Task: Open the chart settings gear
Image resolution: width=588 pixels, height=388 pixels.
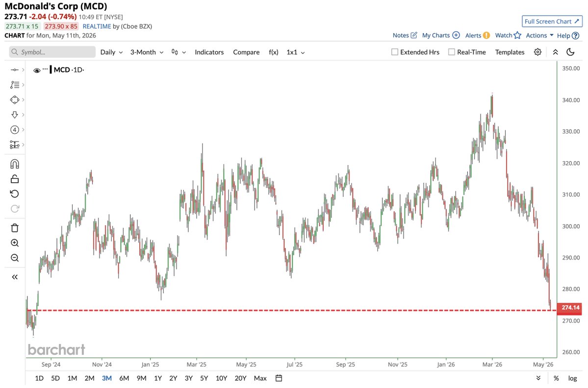Action: pyautogui.click(x=538, y=52)
